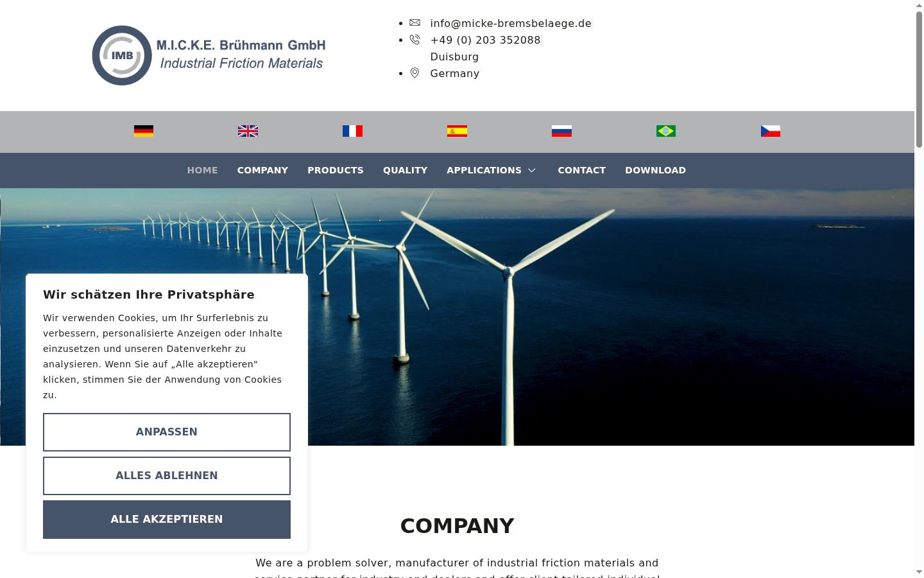Screen dimensions: 924x578
Task: Click the location pin icon
Action: click(415, 73)
